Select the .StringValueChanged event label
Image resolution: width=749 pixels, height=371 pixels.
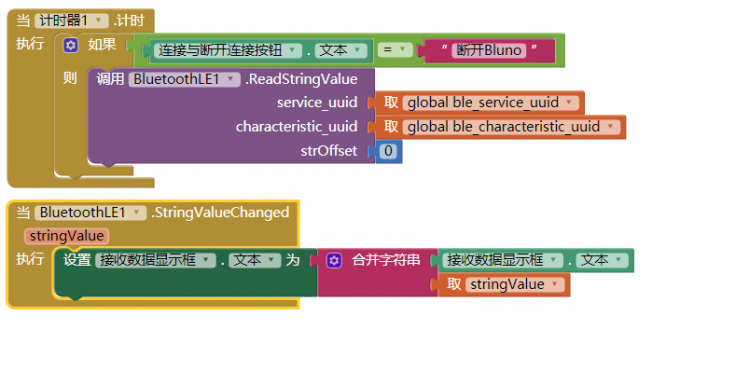[220, 212]
